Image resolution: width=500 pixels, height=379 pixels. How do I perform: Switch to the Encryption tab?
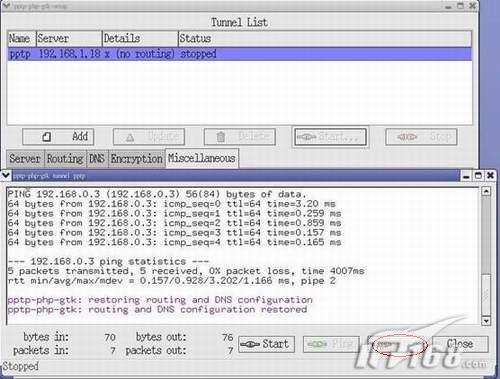point(137,158)
